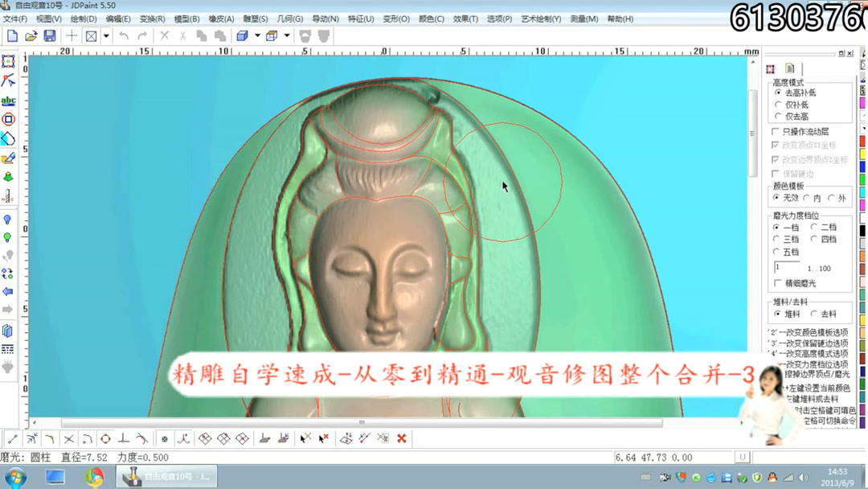Select the circle drawing tool in left toolbar

[x=9, y=121]
